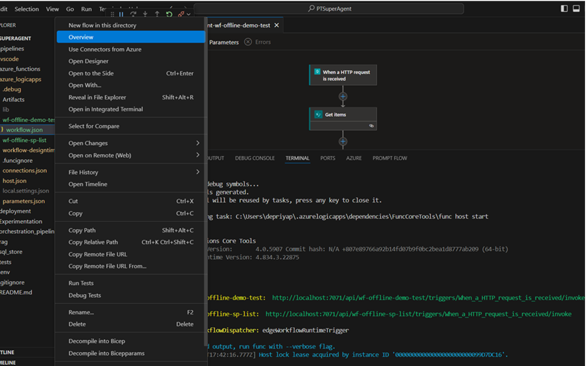This screenshot has height=366, width=588.
Task: Open connections.json in the explorer
Action: [25, 170]
